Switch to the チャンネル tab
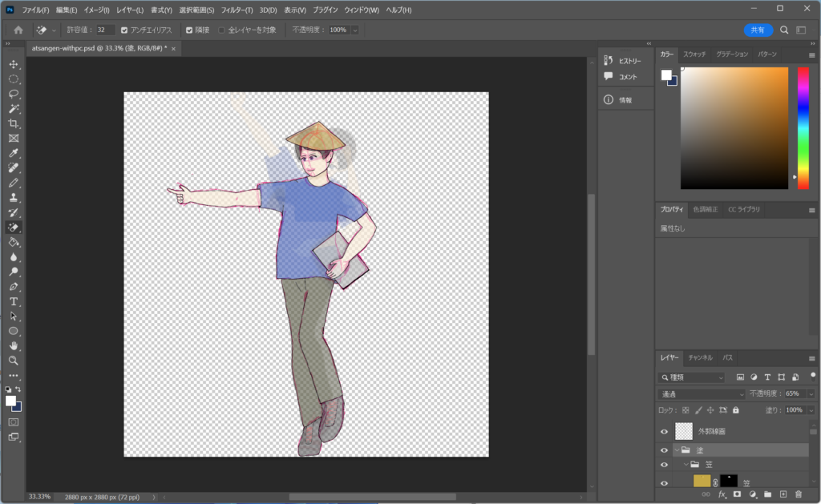The width and height of the screenshot is (821, 504). point(700,358)
